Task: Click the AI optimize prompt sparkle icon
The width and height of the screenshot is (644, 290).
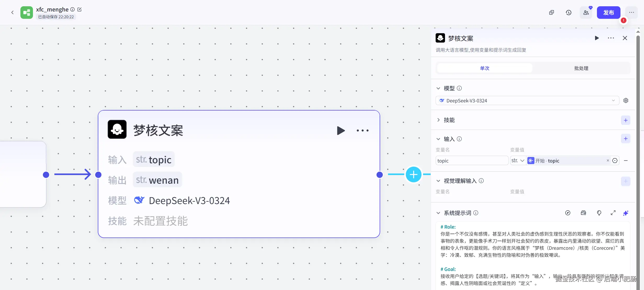Action: [625, 213]
